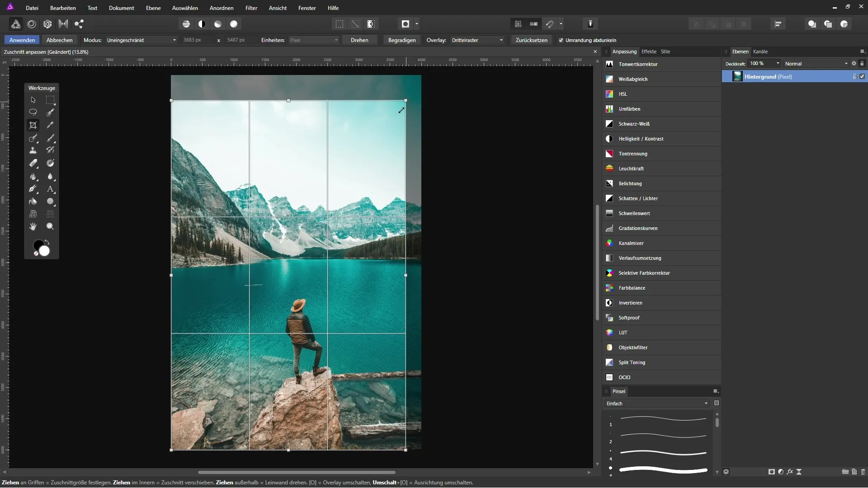868x488 pixels.
Task: Click the quick mask toolbar icon
Action: tap(406, 24)
